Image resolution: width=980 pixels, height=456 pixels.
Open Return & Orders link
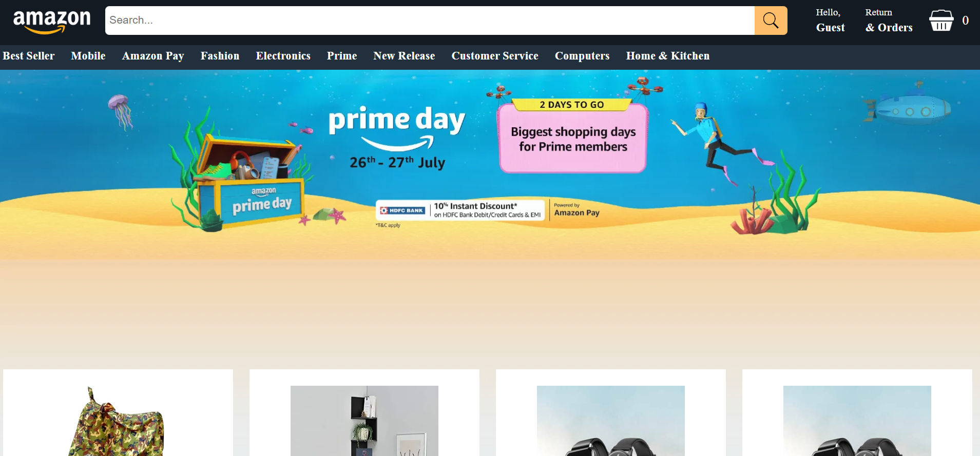coord(889,21)
